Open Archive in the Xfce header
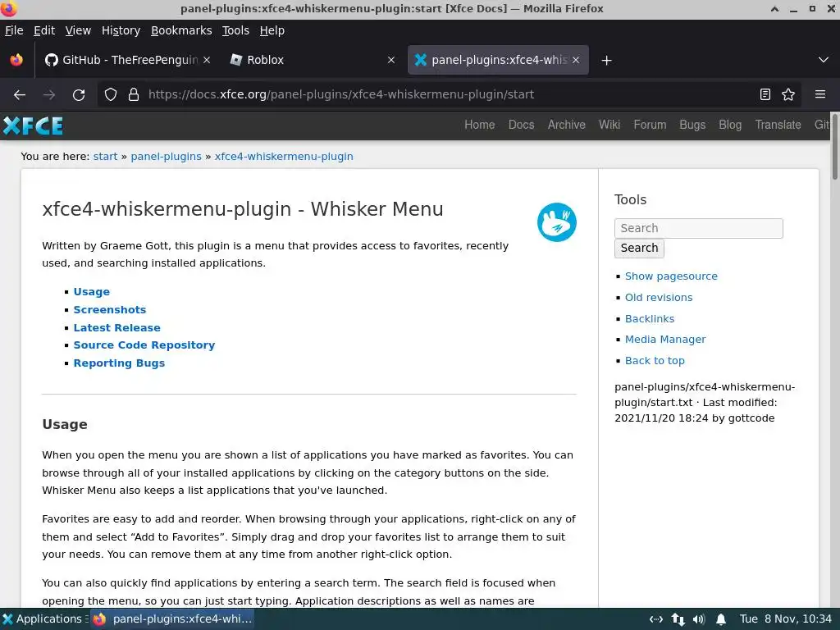This screenshot has width=840, height=630. click(566, 125)
